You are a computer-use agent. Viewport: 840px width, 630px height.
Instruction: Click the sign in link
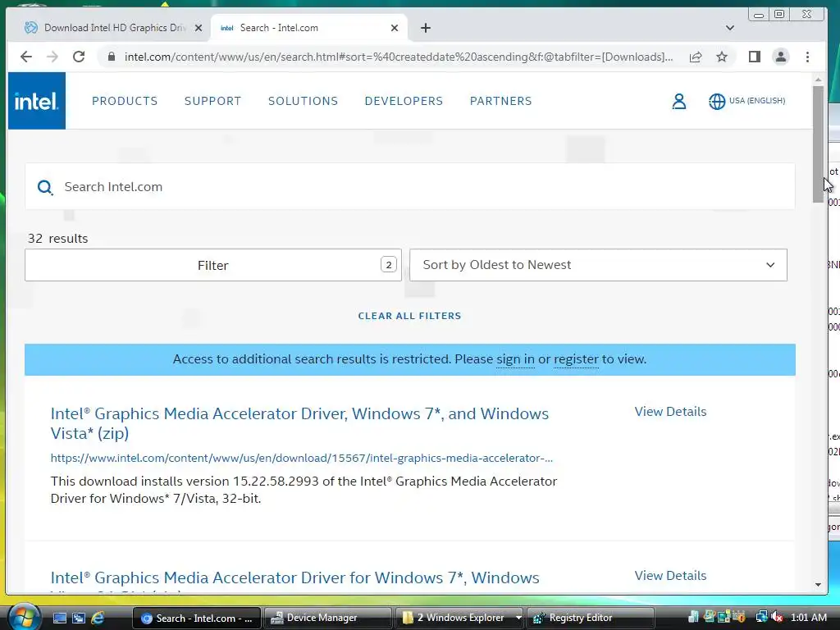515,359
